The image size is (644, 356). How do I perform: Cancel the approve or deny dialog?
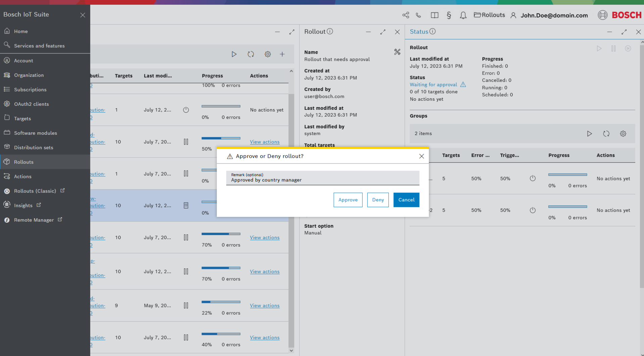click(x=406, y=200)
